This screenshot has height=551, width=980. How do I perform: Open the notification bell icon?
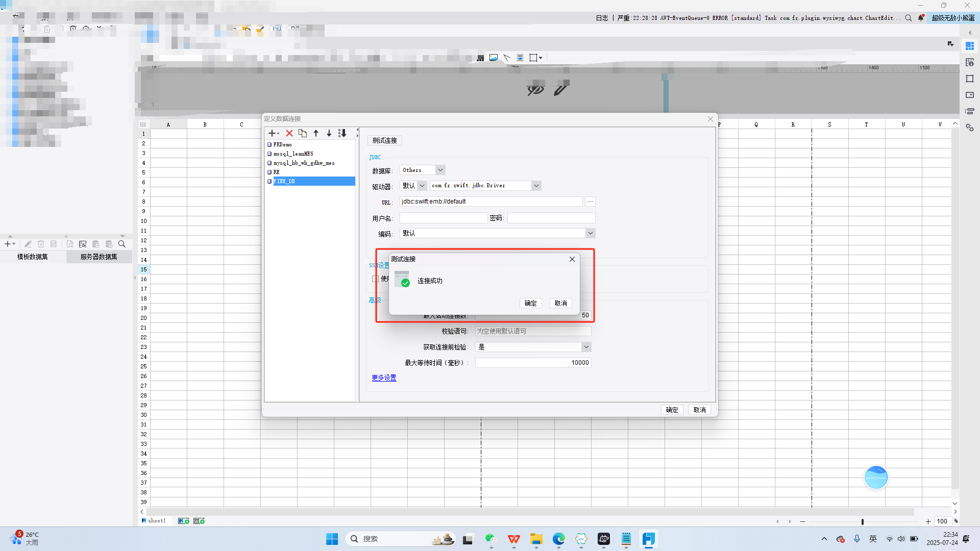click(x=921, y=18)
